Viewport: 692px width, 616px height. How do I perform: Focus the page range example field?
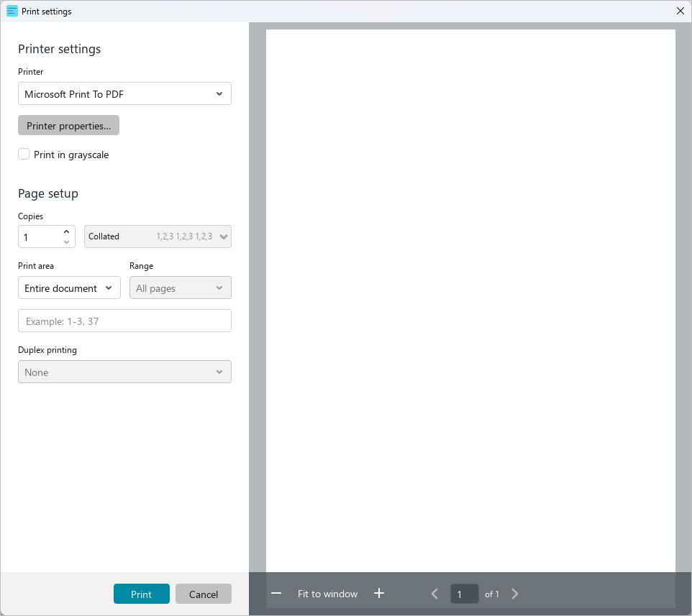pos(124,321)
